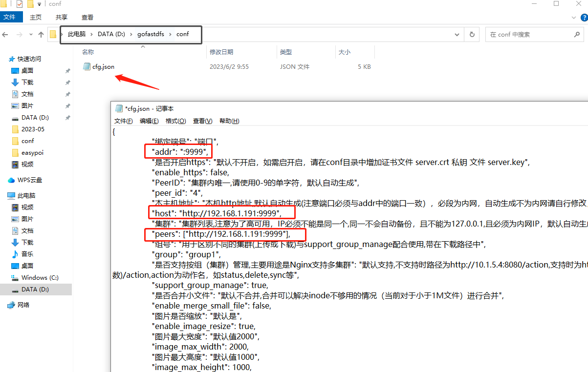Screen dimensions: 588x372
Task: Sort by the 大小 column header
Action: click(x=344, y=52)
